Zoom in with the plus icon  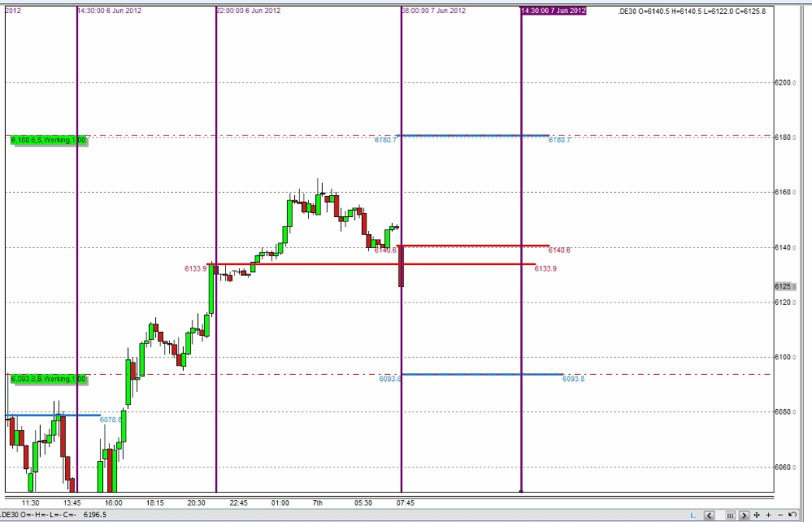point(768,515)
